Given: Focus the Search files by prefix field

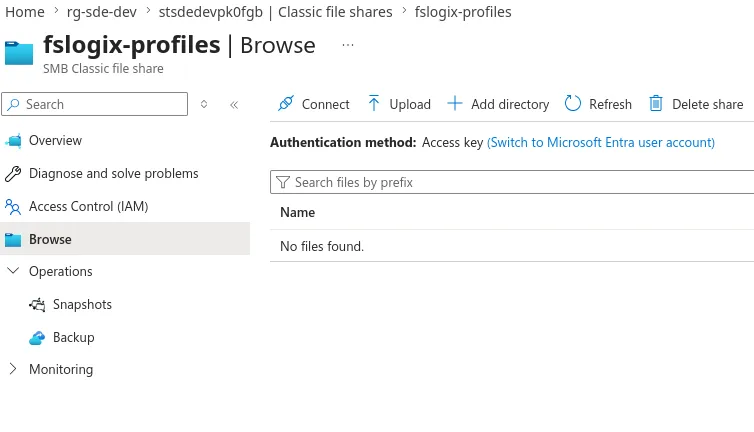Looking at the screenshot, I should [512, 182].
